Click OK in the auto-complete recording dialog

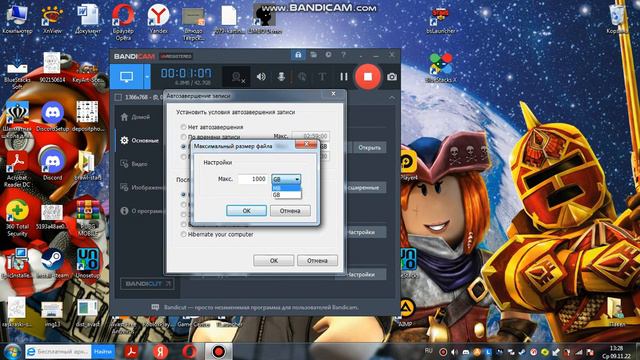(x=273, y=260)
